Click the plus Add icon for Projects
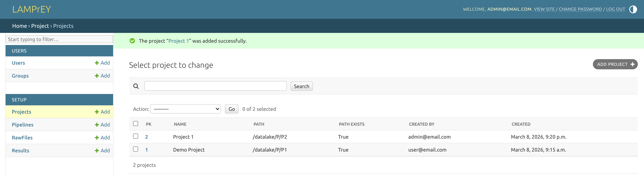Screen dimensions: 644x177 pyautogui.click(x=97, y=112)
